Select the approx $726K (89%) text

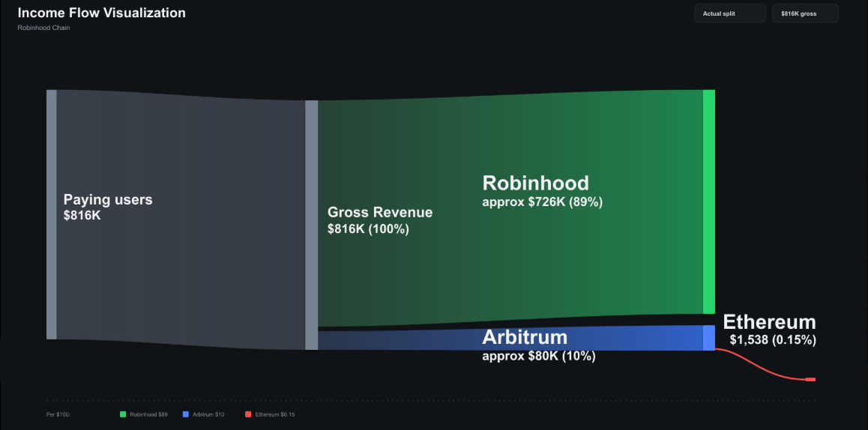543,202
